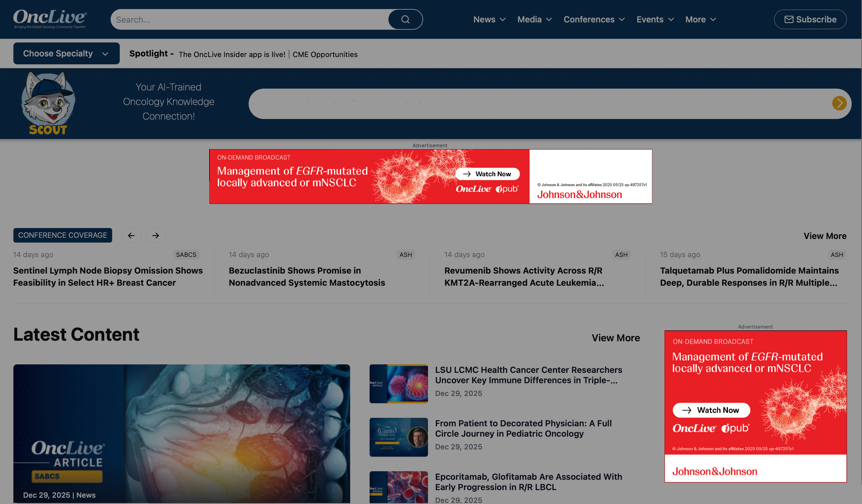Click the right arrow to browse conference coverage
The width and height of the screenshot is (862, 504).
(156, 235)
